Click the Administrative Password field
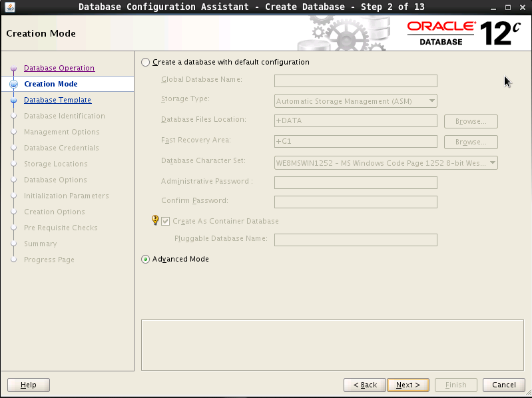 (x=356, y=182)
